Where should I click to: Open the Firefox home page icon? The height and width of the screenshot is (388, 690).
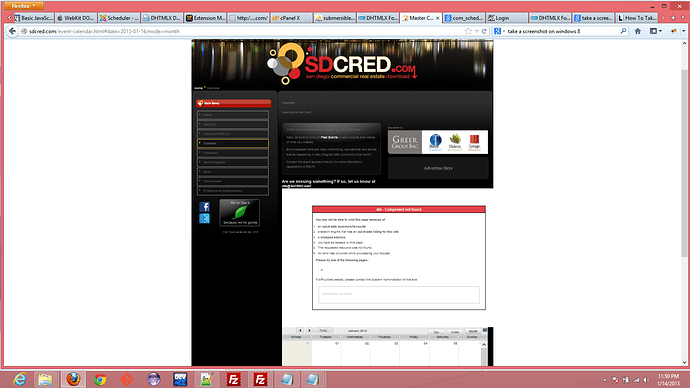pos(638,31)
